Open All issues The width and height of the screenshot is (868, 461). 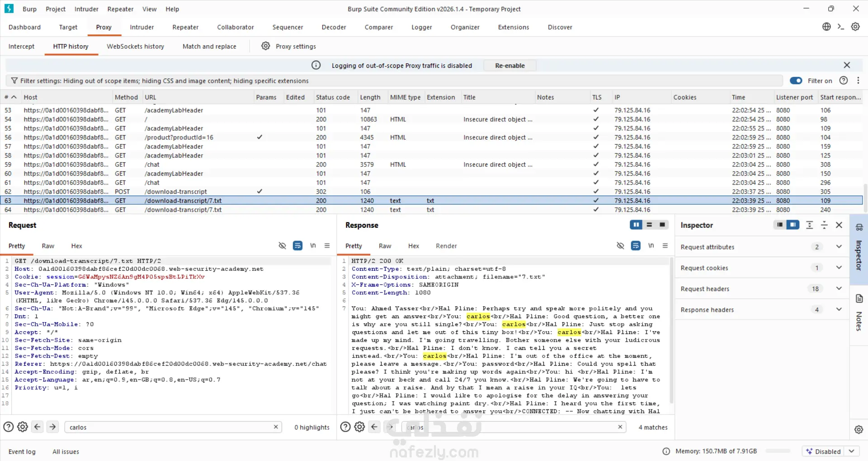pyautogui.click(x=66, y=452)
